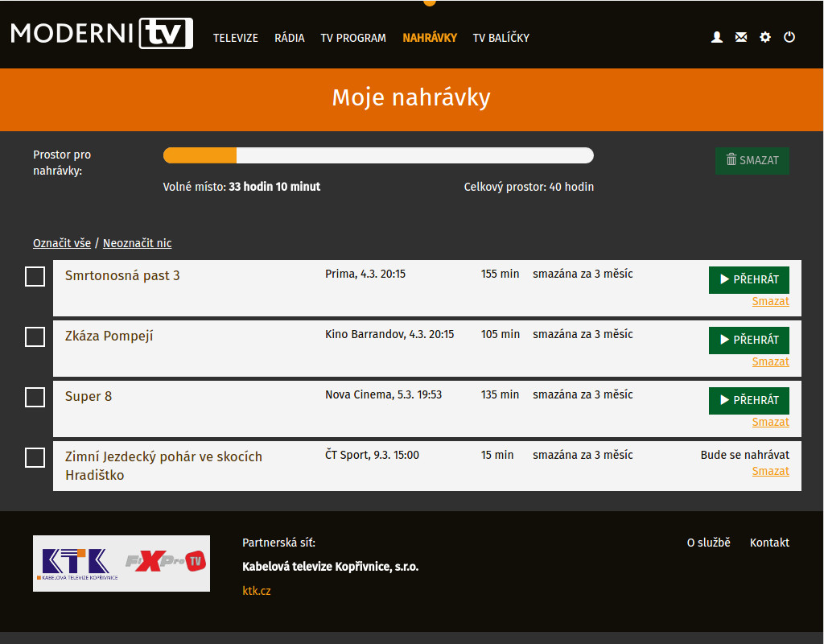Select the Zkáza Pompejí checkbox
Viewport: 824px width, 644px height.
[x=35, y=337]
